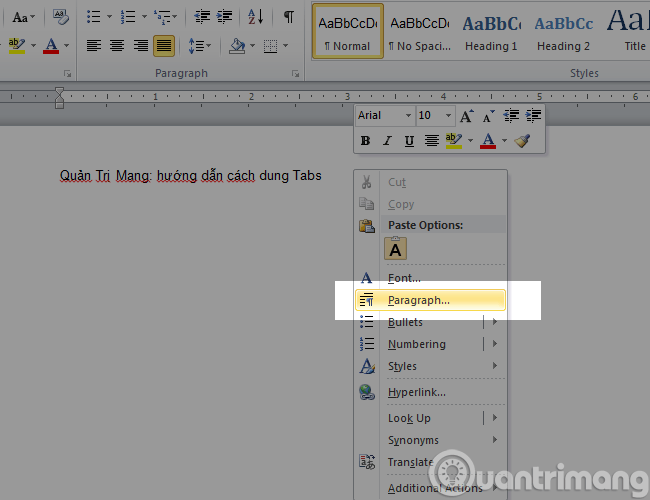Toggle Show/Hide paragraph marks
Image resolution: width=650 pixels, height=500 pixels.
click(x=288, y=17)
